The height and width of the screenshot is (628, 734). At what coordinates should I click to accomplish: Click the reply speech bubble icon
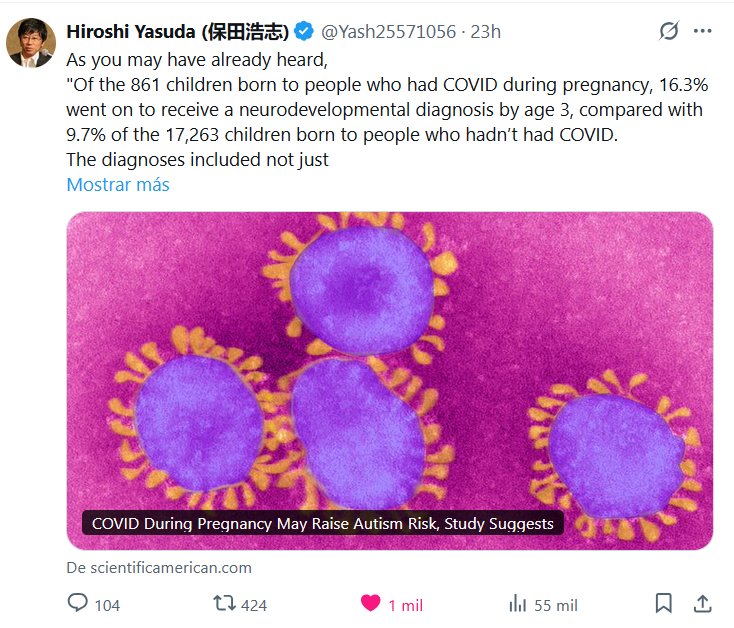pyautogui.click(x=77, y=604)
